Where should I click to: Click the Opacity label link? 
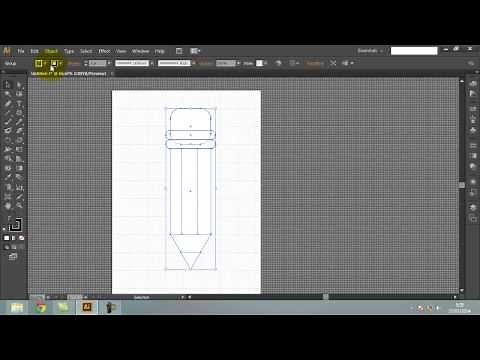[206, 63]
